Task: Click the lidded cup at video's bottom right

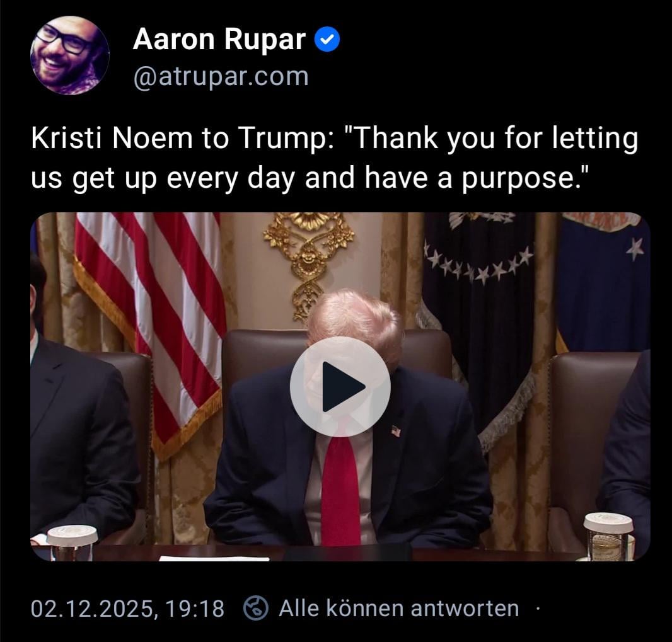Action: click(x=608, y=536)
